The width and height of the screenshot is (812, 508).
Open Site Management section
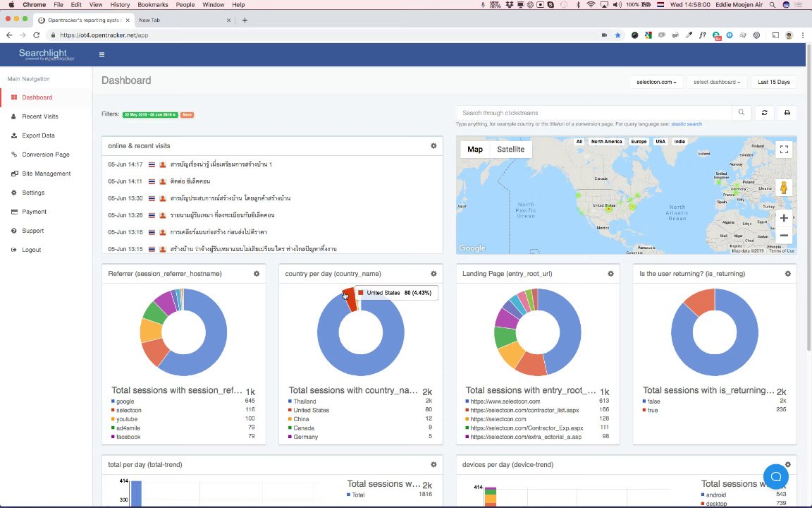coord(46,174)
